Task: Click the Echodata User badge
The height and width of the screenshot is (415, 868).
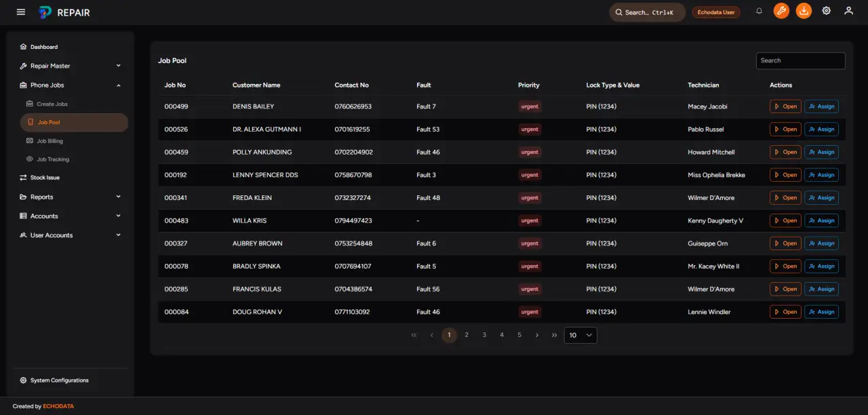Action: point(716,12)
